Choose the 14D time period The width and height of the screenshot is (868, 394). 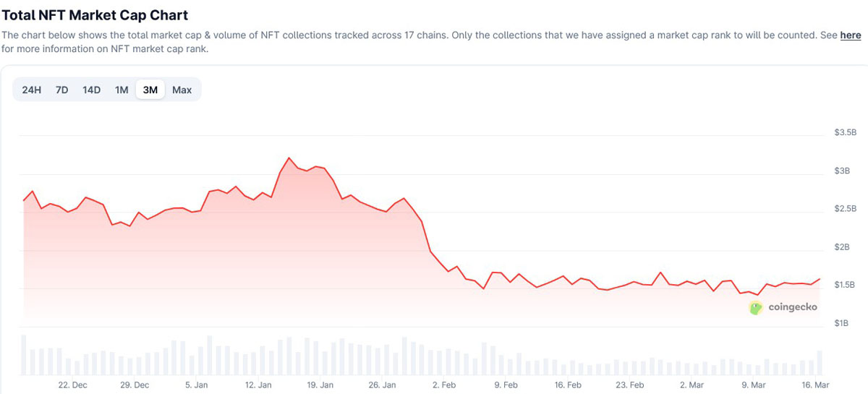(92, 90)
